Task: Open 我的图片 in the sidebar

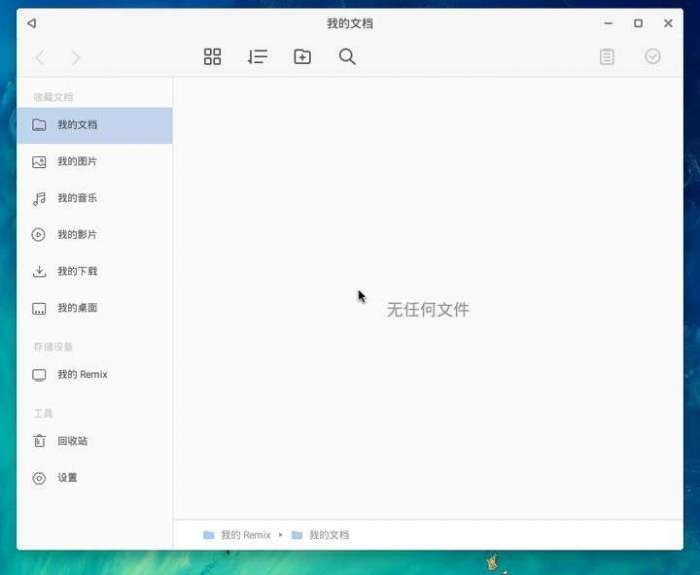Action: point(95,162)
